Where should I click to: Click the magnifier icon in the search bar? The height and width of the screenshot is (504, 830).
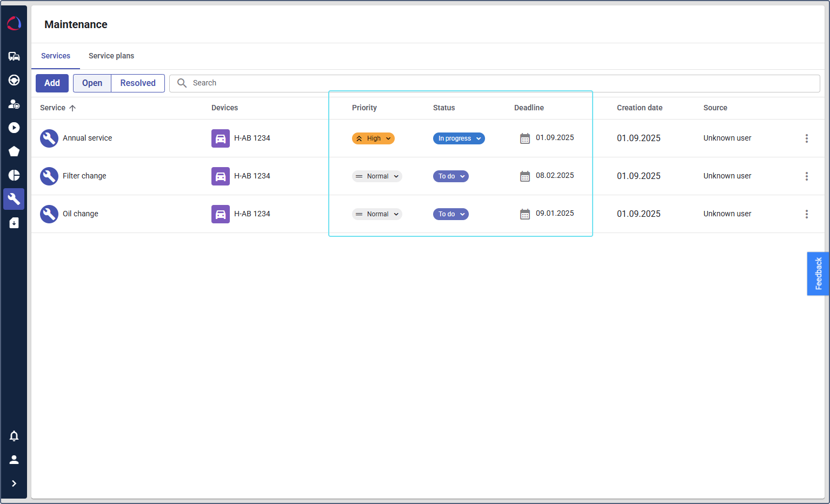182,83
